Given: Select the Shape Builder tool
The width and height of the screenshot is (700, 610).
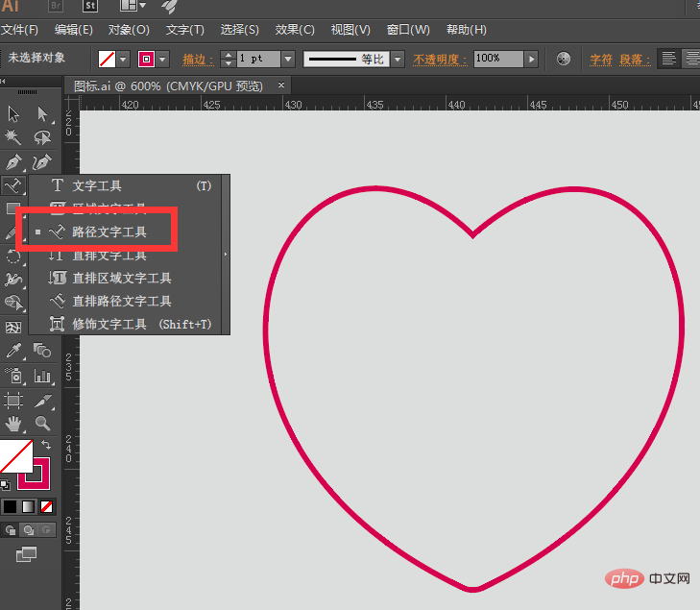Looking at the screenshot, I should [13, 303].
